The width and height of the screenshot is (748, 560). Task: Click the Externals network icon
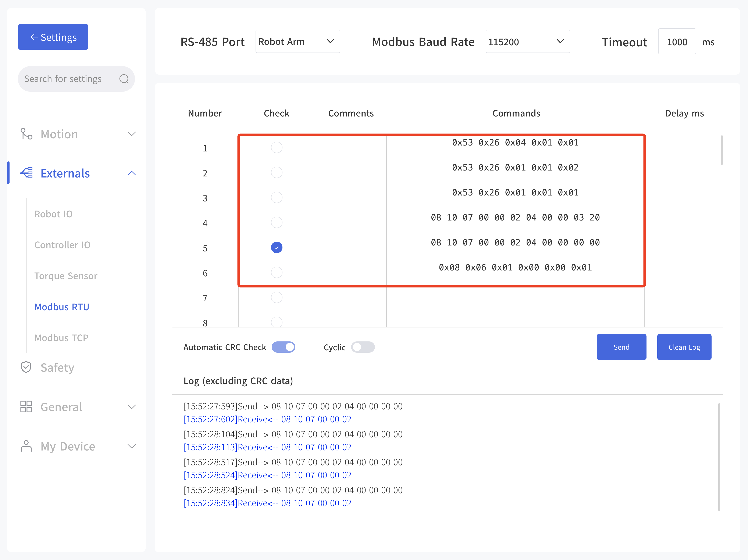pyautogui.click(x=27, y=173)
